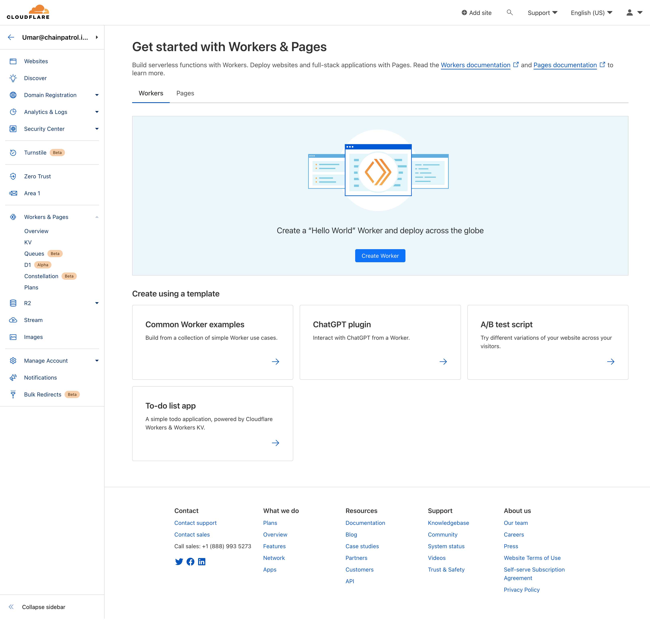Click the LinkedIn icon in the footer
The width and height of the screenshot is (650, 644).
tap(202, 561)
